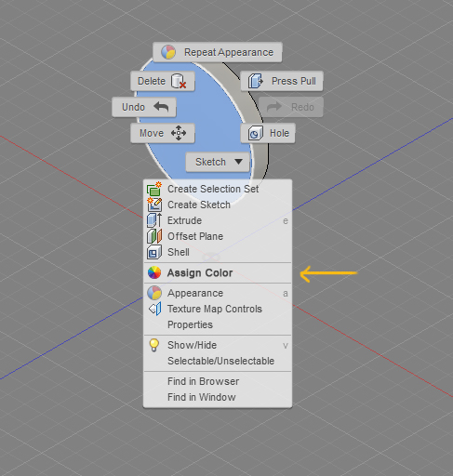The height and width of the screenshot is (476, 453).
Task: Click the Hole tool icon
Action: (x=256, y=133)
